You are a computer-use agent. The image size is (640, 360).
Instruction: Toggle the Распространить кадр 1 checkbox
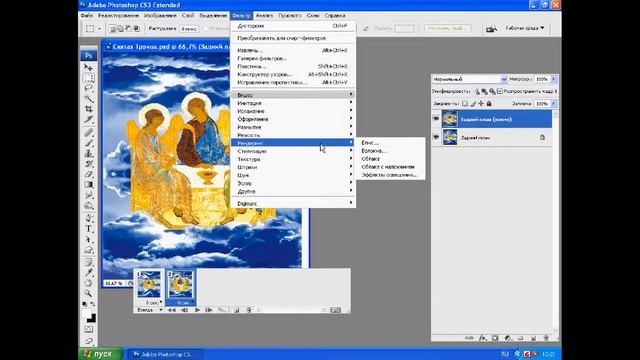[500, 91]
